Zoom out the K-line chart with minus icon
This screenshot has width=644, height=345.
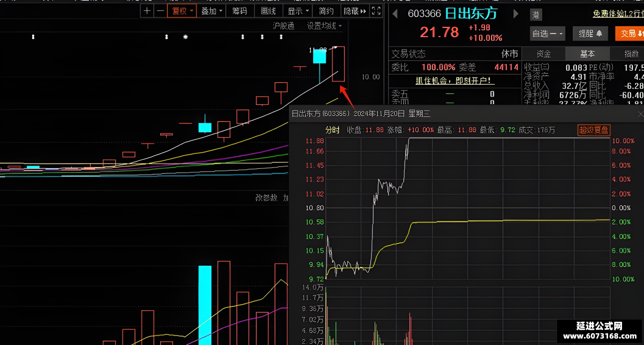click(160, 11)
